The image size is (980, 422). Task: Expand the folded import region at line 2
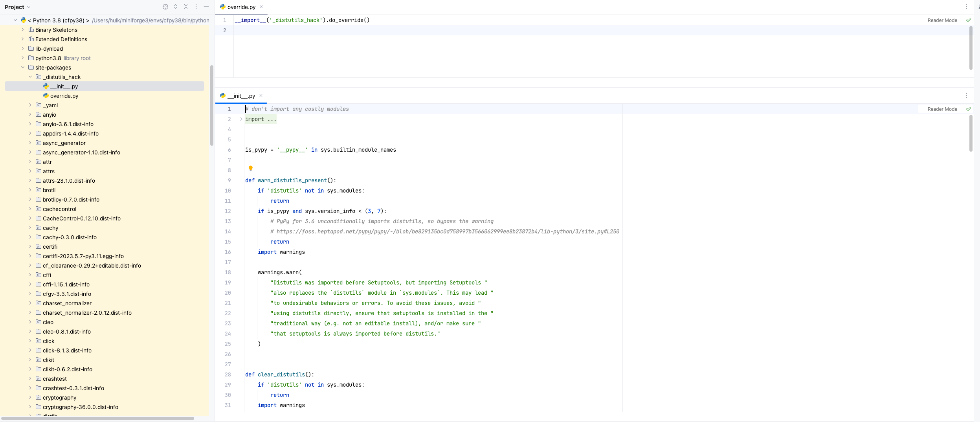tap(240, 119)
